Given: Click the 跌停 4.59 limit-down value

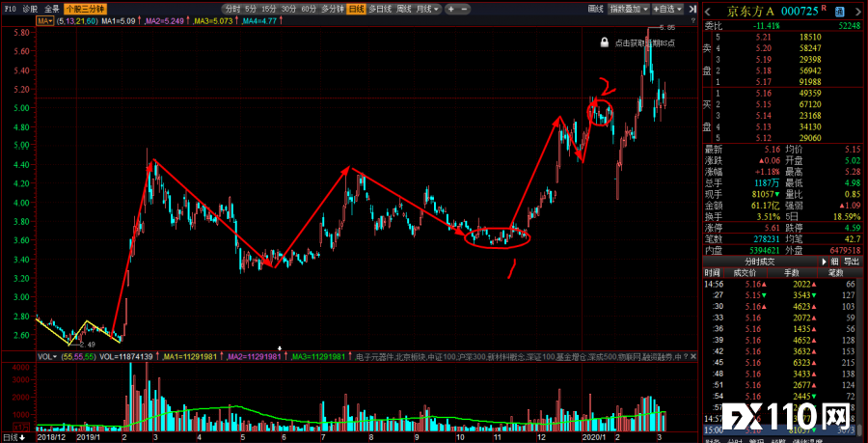Looking at the screenshot, I should pos(852,227).
